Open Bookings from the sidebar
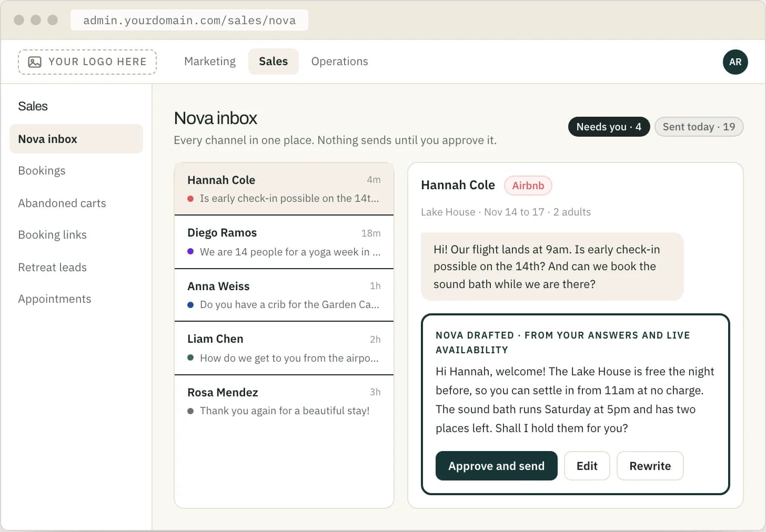This screenshot has width=766, height=532. click(42, 171)
